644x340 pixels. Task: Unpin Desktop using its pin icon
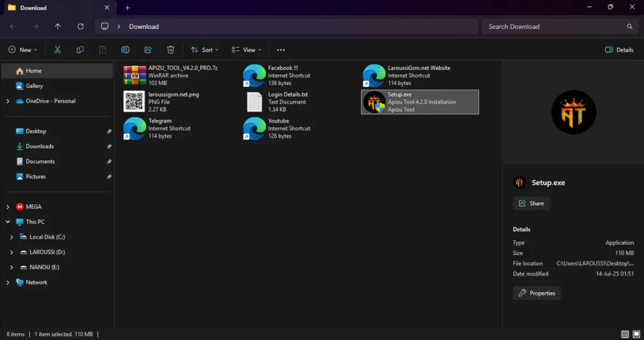click(x=109, y=132)
